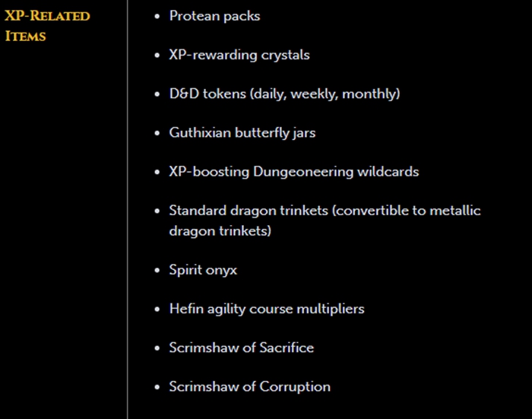
Task: Click the bullet before Hefin agility course
Action: point(157,309)
